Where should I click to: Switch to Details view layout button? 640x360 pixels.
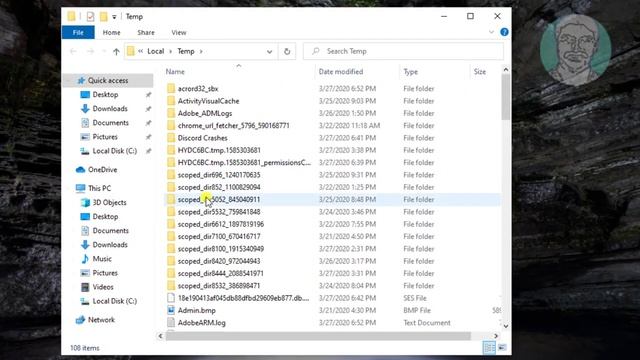coord(489,348)
